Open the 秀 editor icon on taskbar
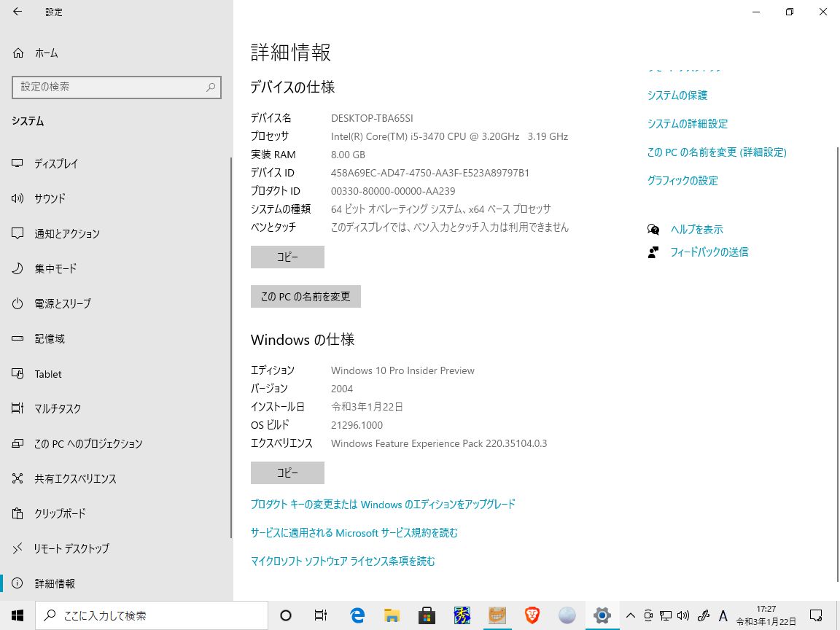The width and height of the screenshot is (840, 630). (x=462, y=615)
